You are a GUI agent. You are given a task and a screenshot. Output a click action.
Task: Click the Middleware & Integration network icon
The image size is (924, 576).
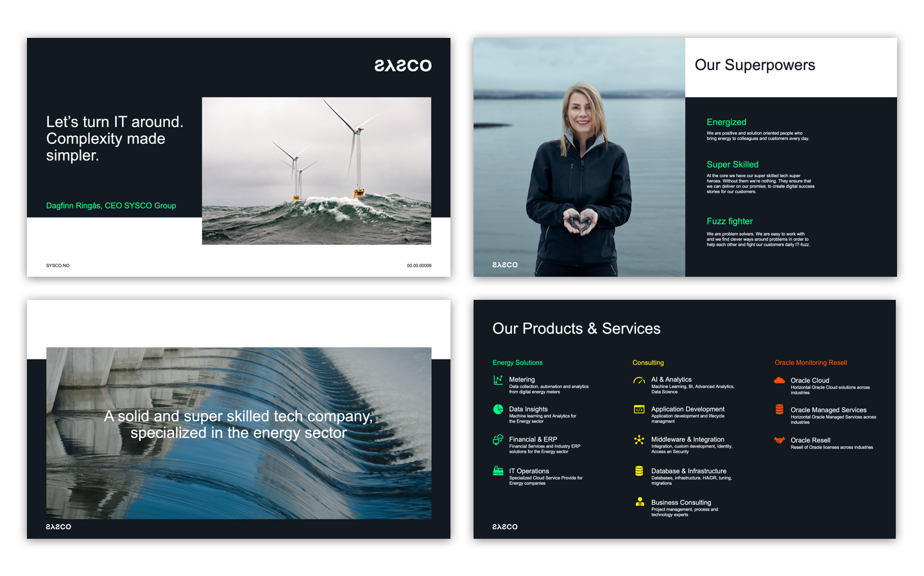click(639, 440)
